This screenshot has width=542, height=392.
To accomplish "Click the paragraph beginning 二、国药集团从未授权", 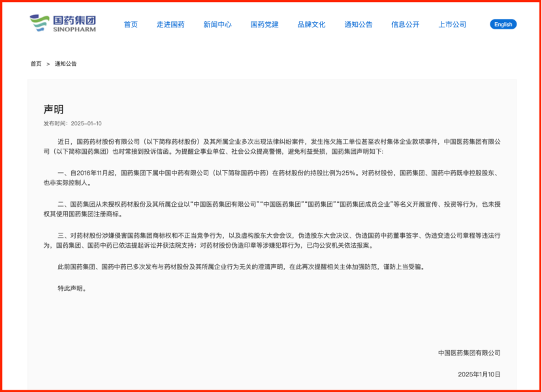I will click(272, 209).
